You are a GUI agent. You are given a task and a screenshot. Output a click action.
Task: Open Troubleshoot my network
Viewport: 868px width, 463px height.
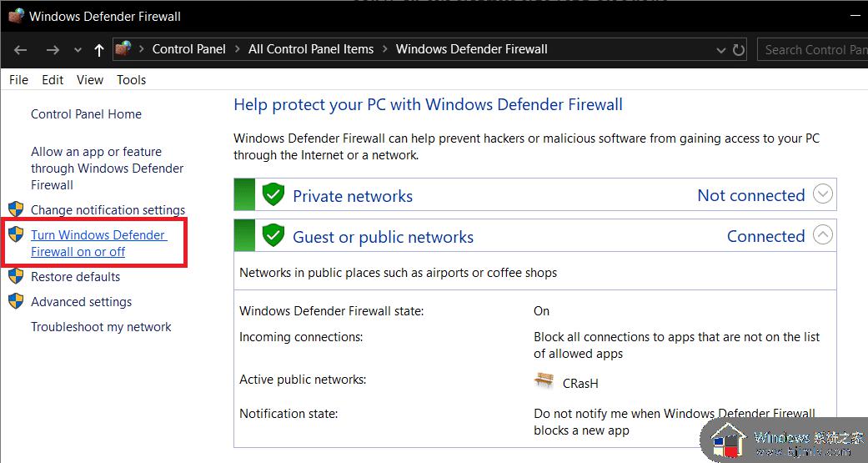(101, 327)
